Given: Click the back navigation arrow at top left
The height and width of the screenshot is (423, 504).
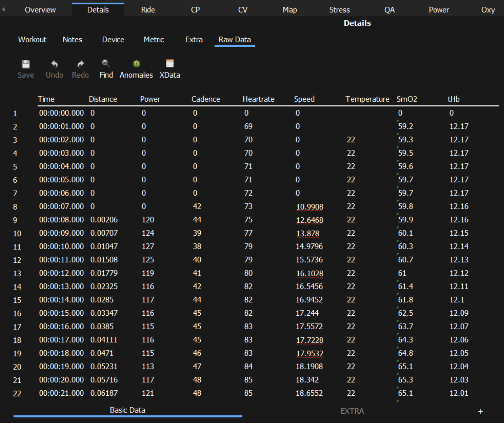Looking at the screenshot, I should [3, 10].
